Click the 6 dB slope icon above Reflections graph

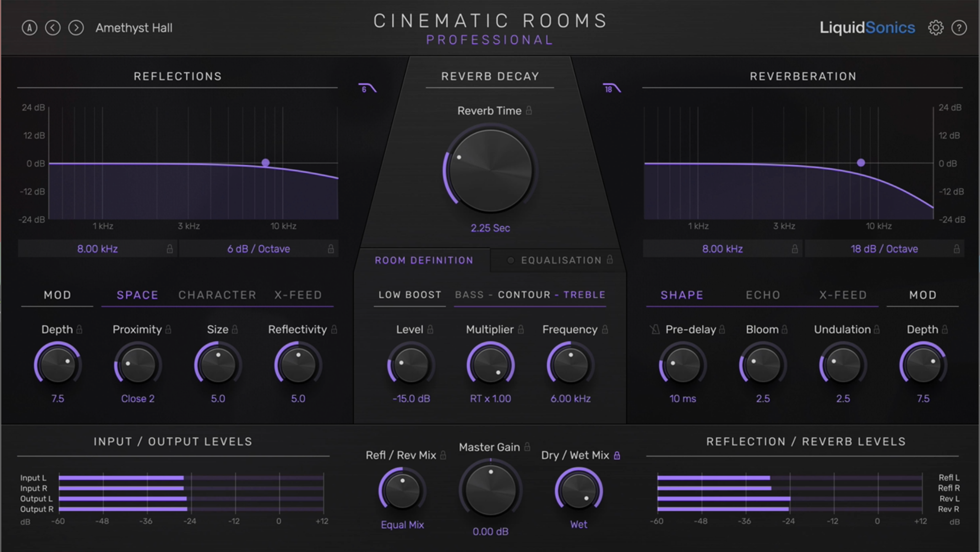click(x=368, y=88)
